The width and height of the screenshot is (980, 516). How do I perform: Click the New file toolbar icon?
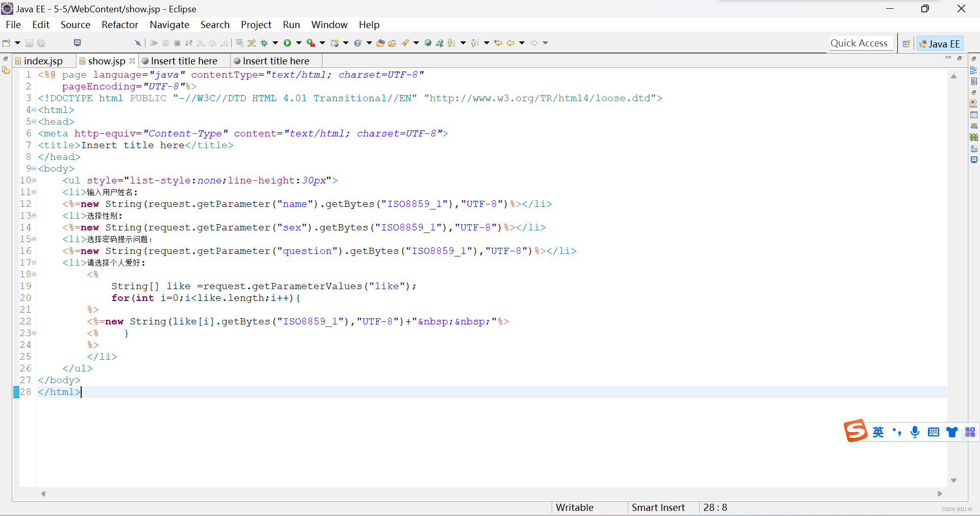coord(7,43)
